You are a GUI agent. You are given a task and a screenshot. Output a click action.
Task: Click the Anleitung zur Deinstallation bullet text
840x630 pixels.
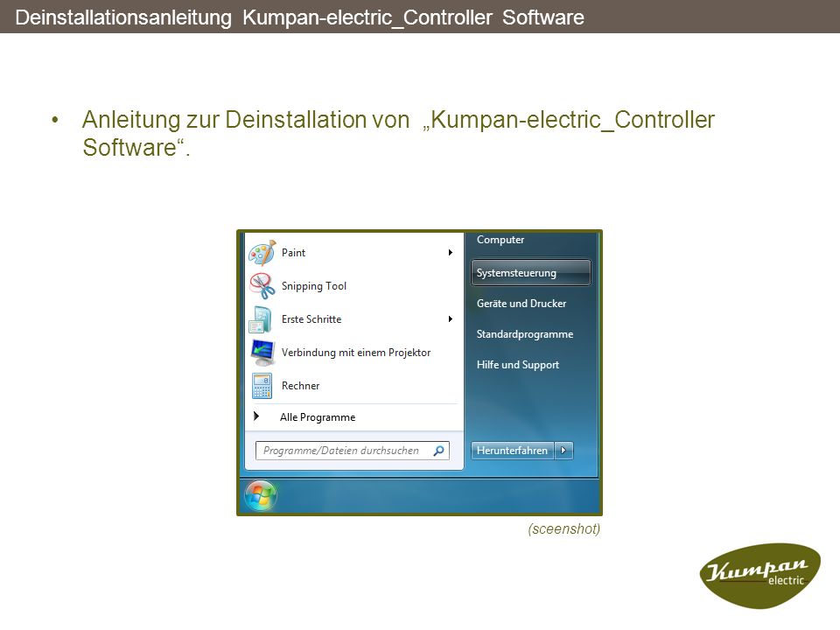point(398,133)
